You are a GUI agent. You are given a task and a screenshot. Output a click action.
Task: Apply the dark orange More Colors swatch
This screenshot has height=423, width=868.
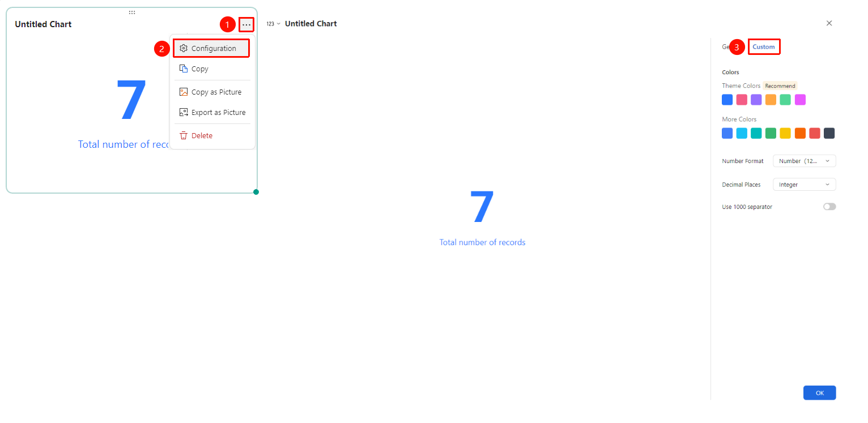tap(800, 133)
